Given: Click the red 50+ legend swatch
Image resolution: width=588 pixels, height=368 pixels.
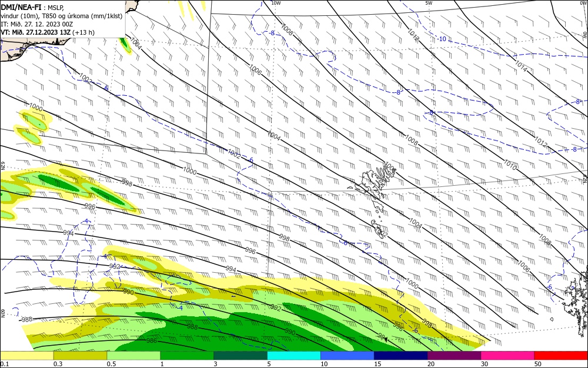Looking at the screenshot, I should point(561,356).
